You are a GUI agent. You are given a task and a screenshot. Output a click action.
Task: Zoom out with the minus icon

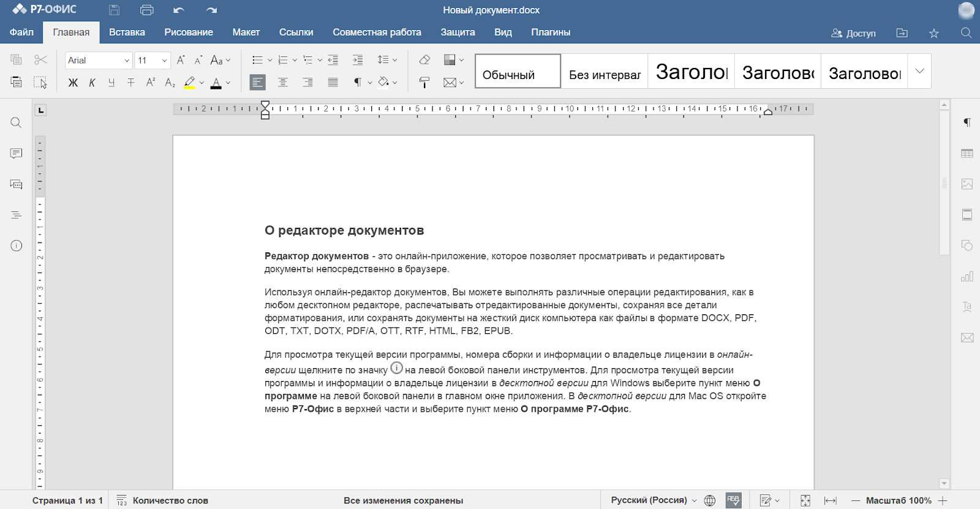pyautogui.click(x=856, y=500)
